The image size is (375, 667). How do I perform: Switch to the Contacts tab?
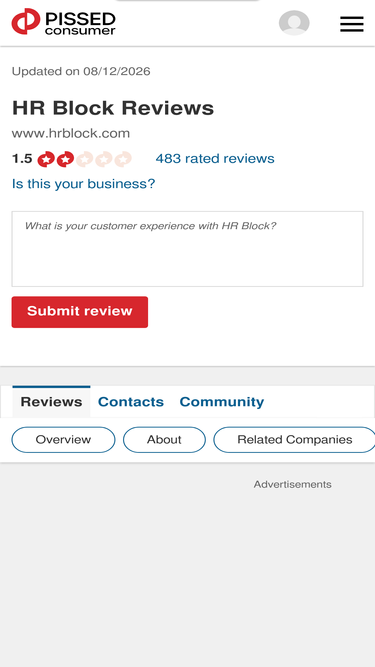[131, 402]
